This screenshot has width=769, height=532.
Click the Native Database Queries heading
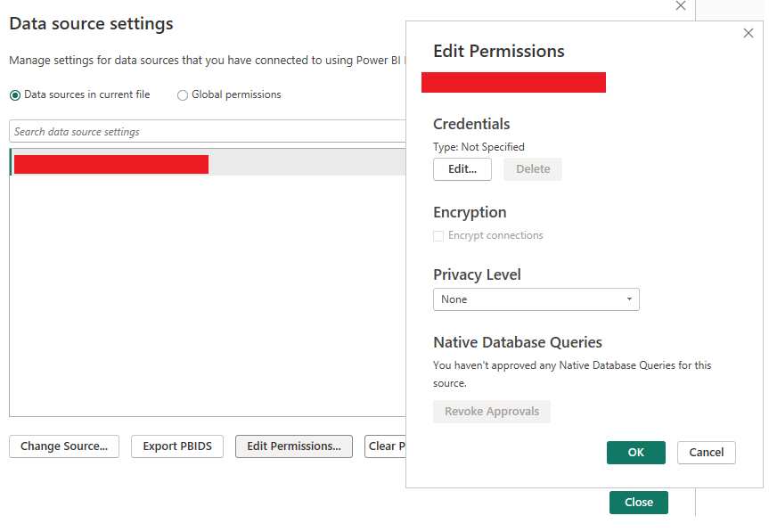point(518,342)
